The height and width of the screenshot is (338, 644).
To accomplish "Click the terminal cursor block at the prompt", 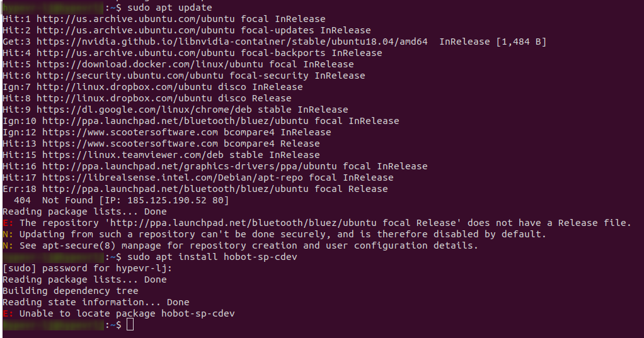I will (130, 325).
